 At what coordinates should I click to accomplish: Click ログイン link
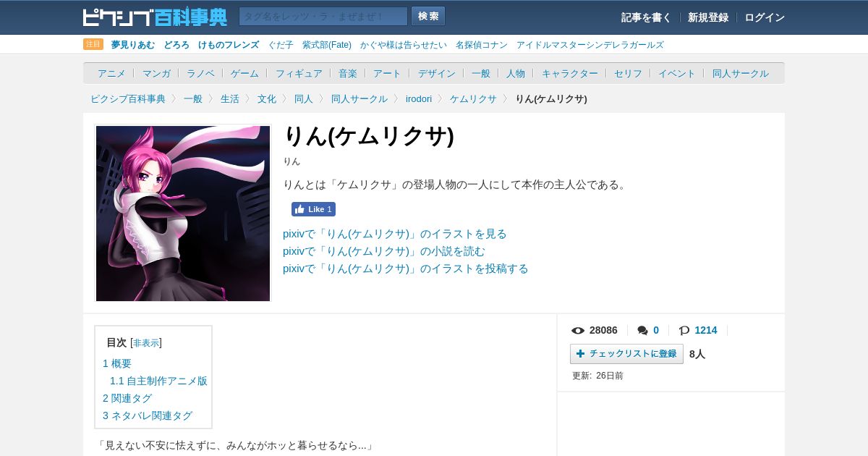pyautogui.click(x=765, y=17)
